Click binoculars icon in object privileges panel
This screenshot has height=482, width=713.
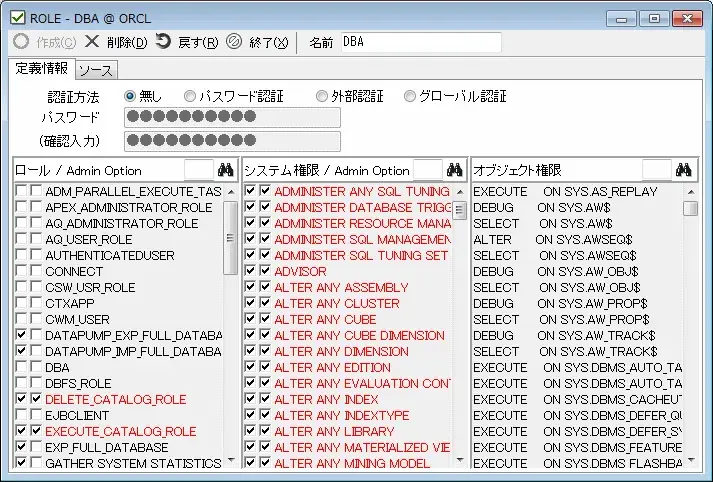(684, 170)
